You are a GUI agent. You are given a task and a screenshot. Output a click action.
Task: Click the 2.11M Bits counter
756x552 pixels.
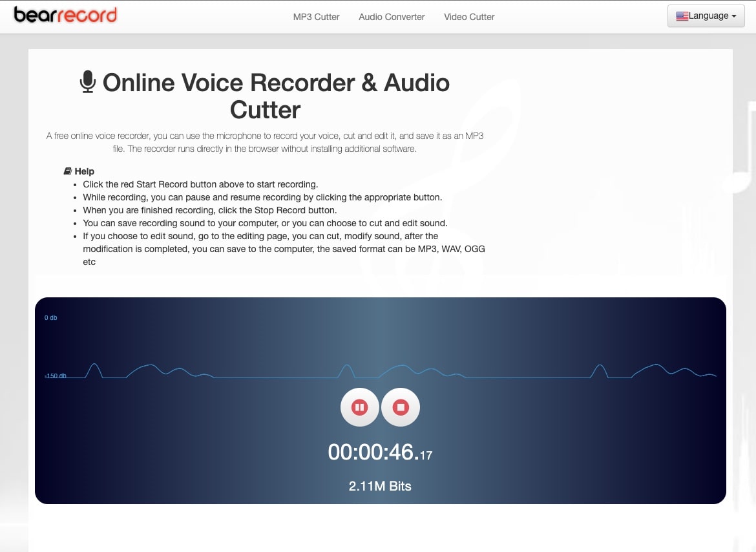(380, 485)
